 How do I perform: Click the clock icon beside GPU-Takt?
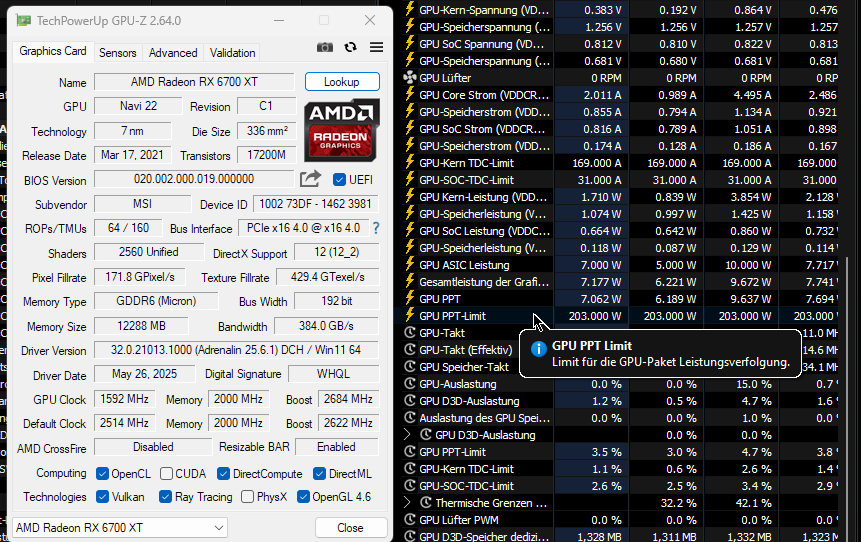(x=410, y=332)
